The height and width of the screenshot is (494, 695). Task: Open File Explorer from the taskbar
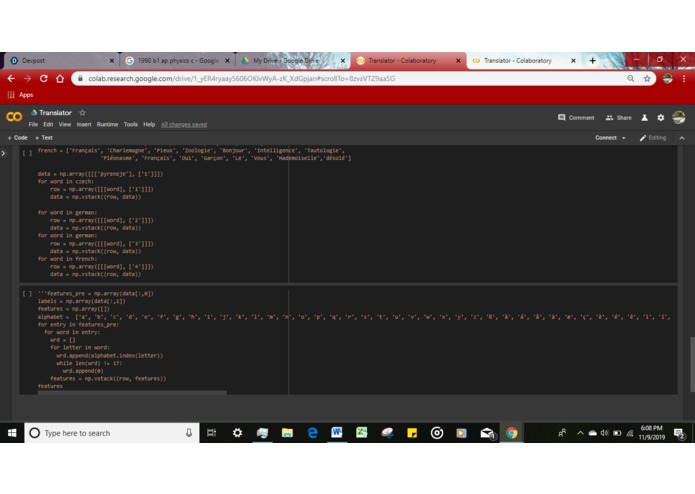(x=287, y=433)
